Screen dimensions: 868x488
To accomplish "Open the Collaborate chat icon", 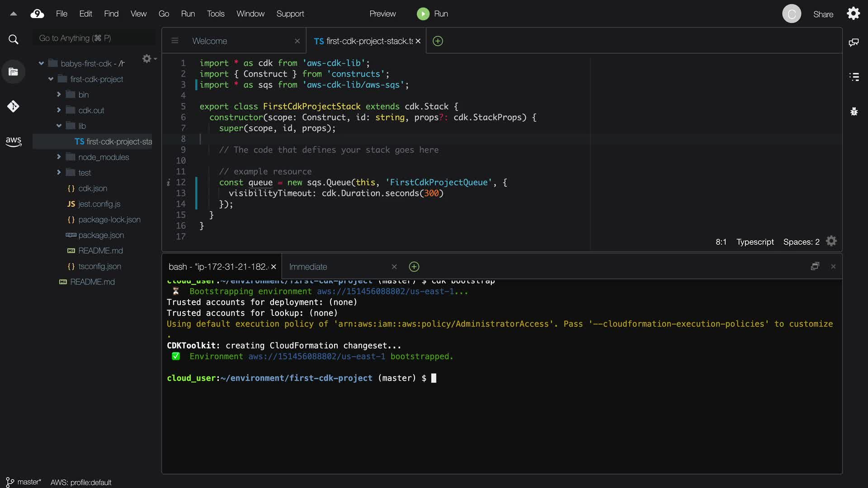I will pos(854,42).
